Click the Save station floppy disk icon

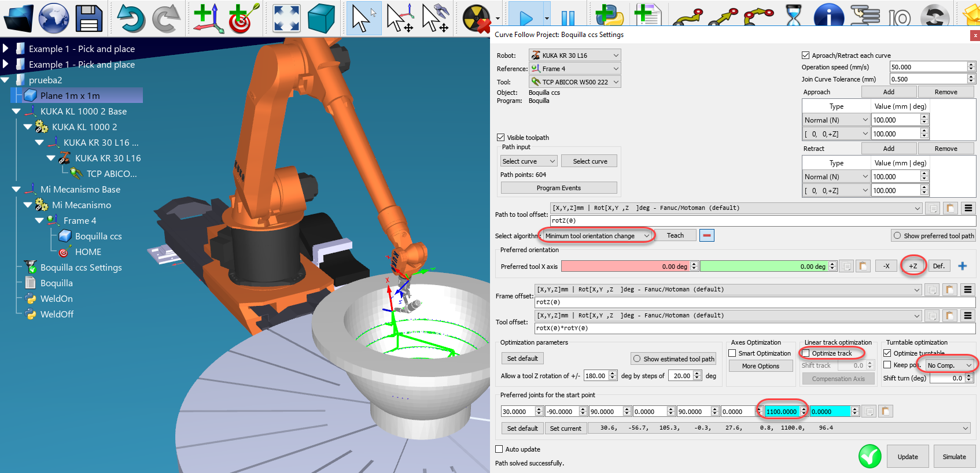point(89,18)
